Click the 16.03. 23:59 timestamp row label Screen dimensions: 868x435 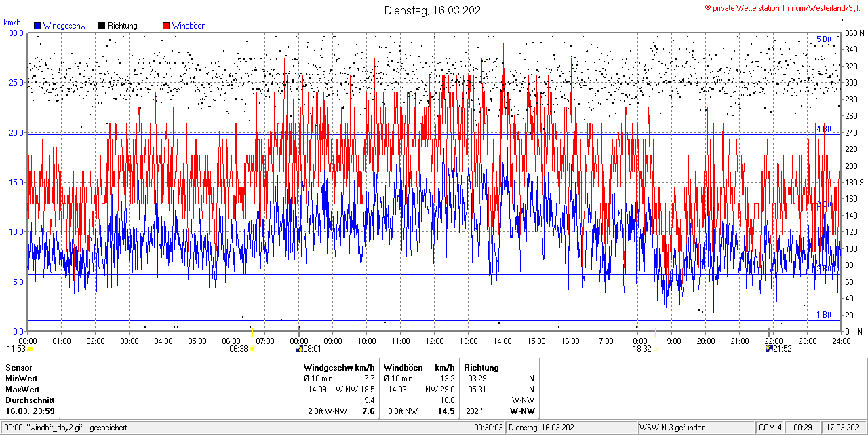tap(30, 411)
